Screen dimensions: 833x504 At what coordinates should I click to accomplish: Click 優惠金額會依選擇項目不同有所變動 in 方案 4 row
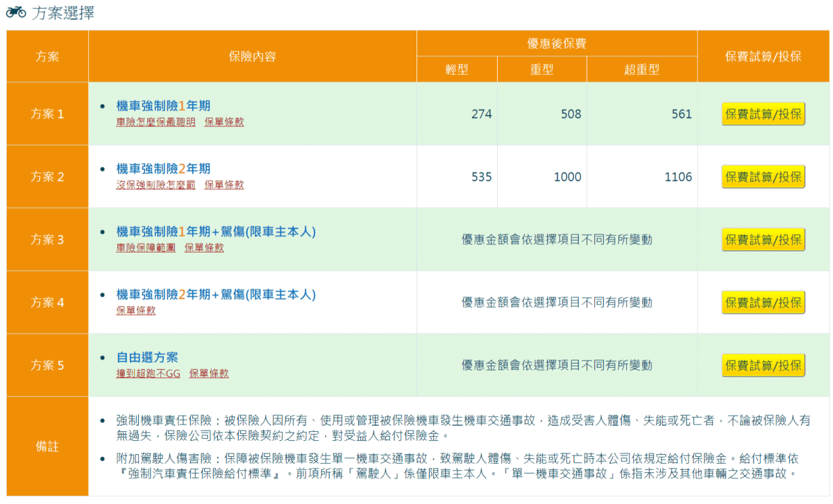[x=557, y=303]
